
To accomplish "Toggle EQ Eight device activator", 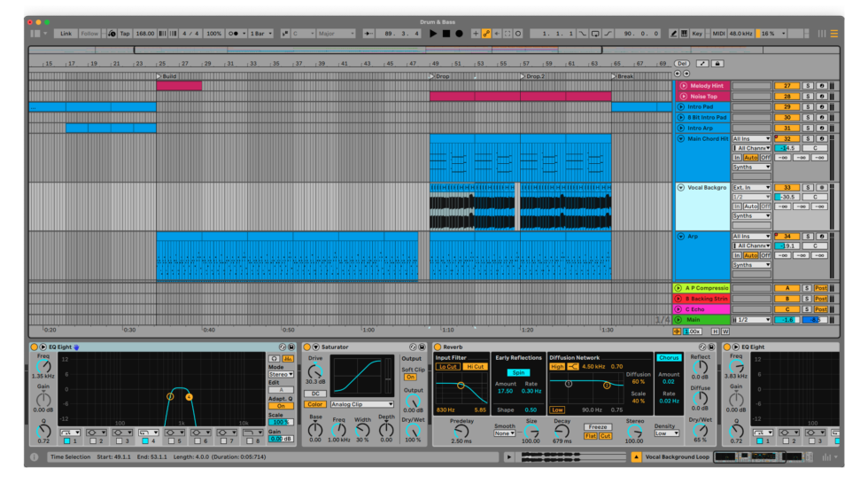I will pos(35,347).
